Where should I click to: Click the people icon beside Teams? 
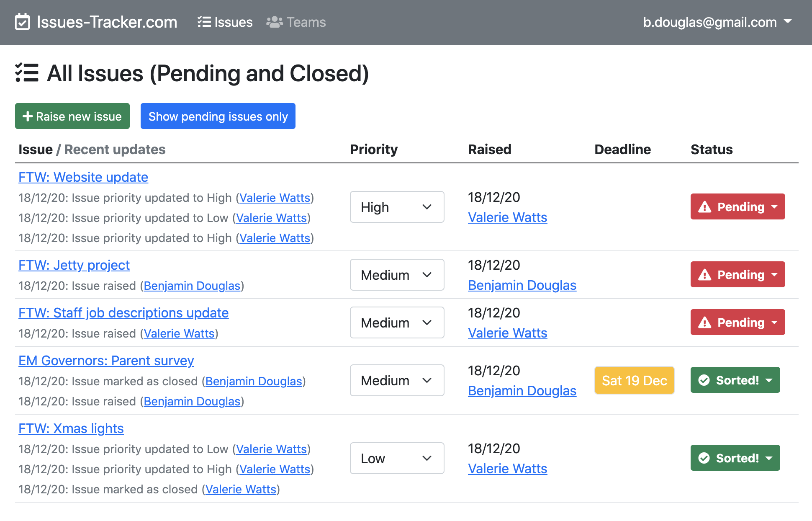coord(275,22)
